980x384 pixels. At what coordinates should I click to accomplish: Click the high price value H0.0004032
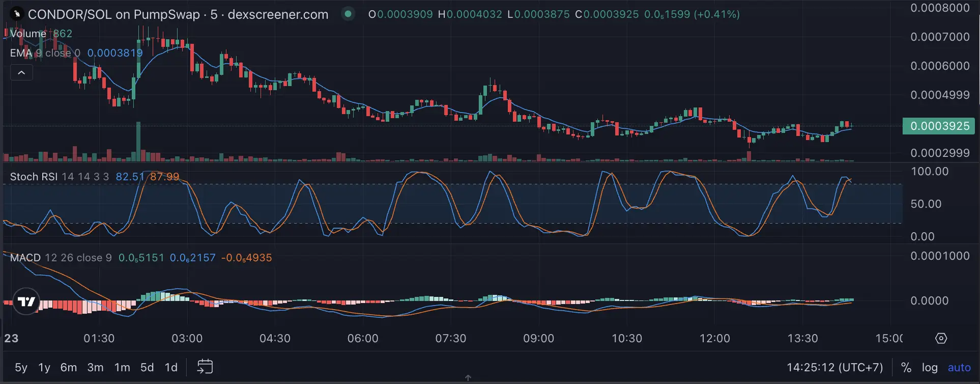click(x=470, y=14)
